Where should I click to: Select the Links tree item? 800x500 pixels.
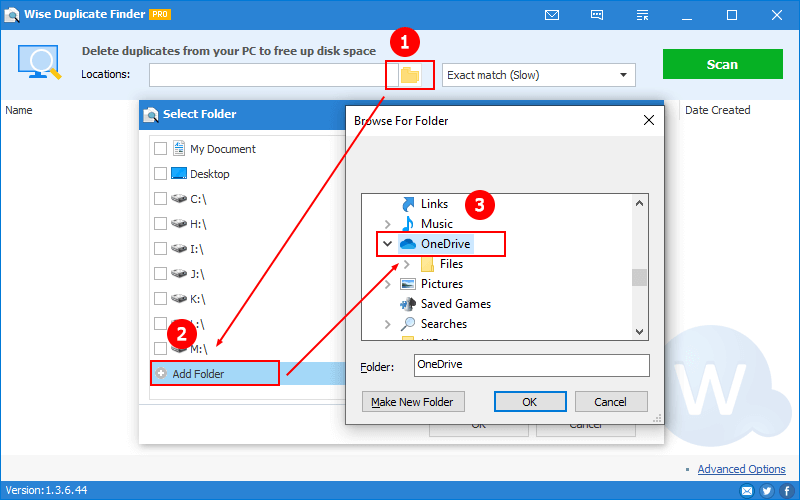point(434,204)
